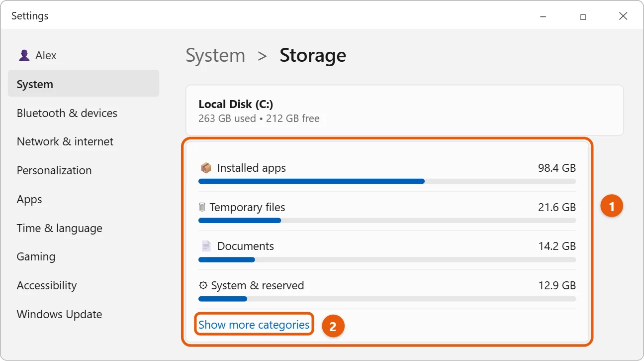Open the Temporary files label

[247, 207]
